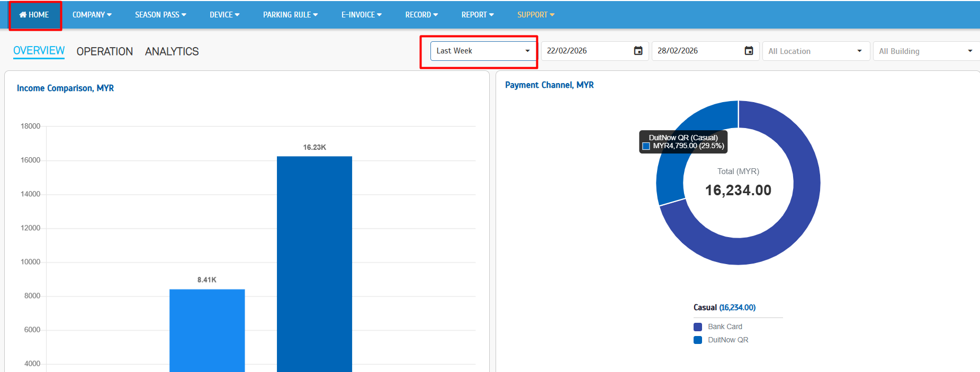Click the Home house icon
Image resolution: width=980 pixels, height=372 pixels.
coord(23,15)
